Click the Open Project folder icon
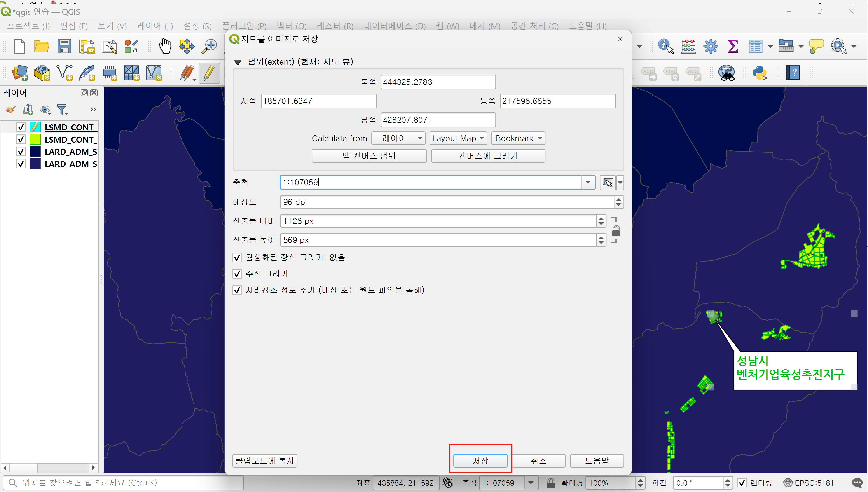The height and width of the screenshot is (492, 868). click(42, 46)
